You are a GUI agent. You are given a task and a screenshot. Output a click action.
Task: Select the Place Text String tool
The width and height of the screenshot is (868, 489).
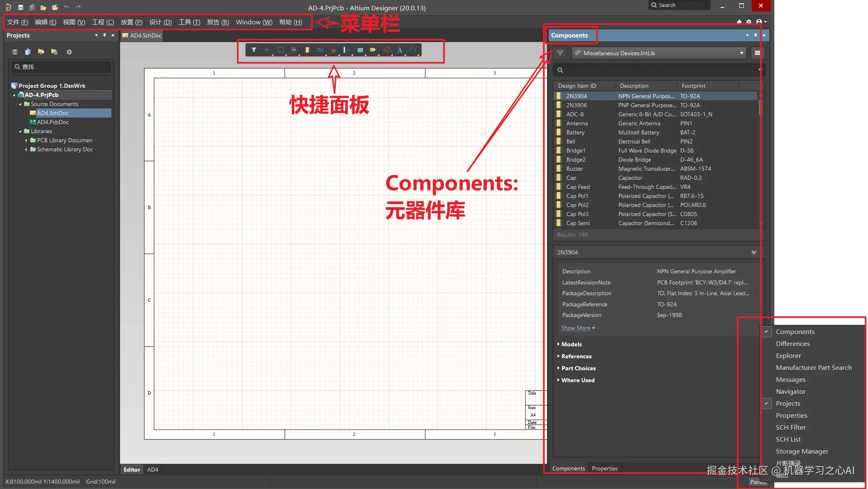399,50
